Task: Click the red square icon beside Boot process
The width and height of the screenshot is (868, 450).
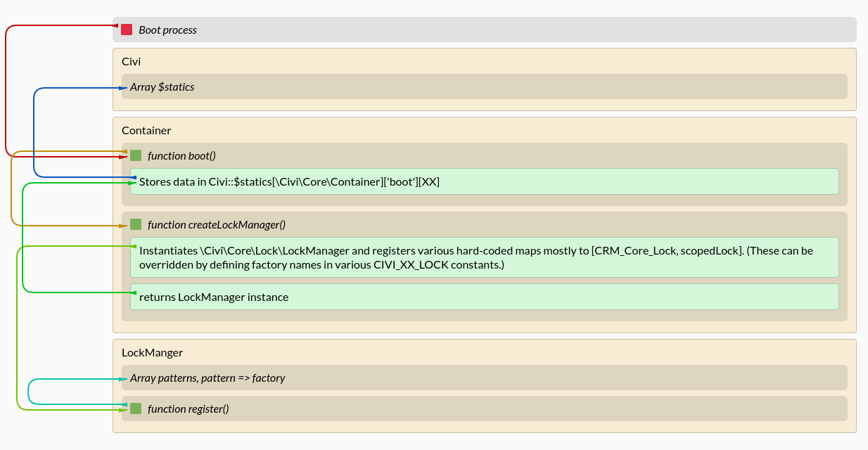Action: point(127,30)
